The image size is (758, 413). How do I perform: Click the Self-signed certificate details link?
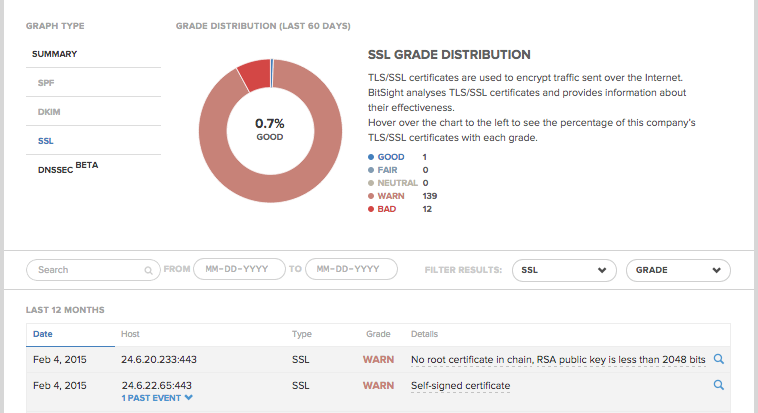pos(460,386)
